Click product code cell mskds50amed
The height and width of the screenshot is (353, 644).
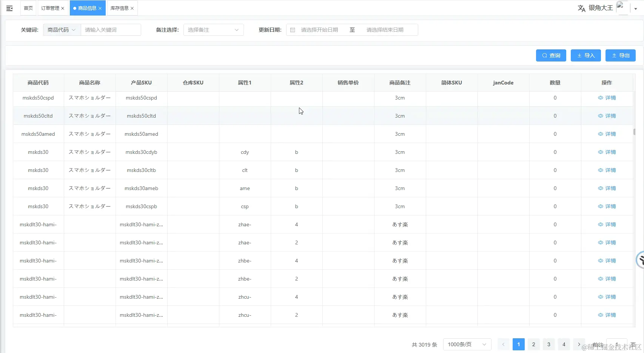[x=38, y=134]
